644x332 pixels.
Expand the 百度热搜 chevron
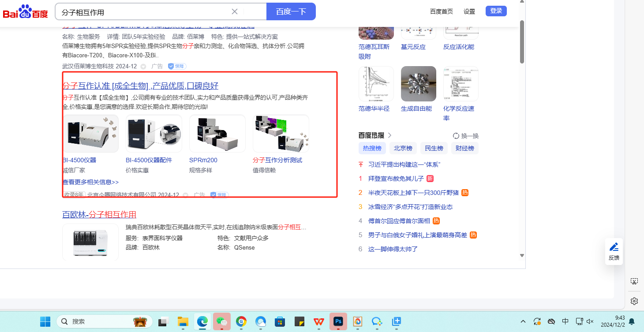(389, 135)
